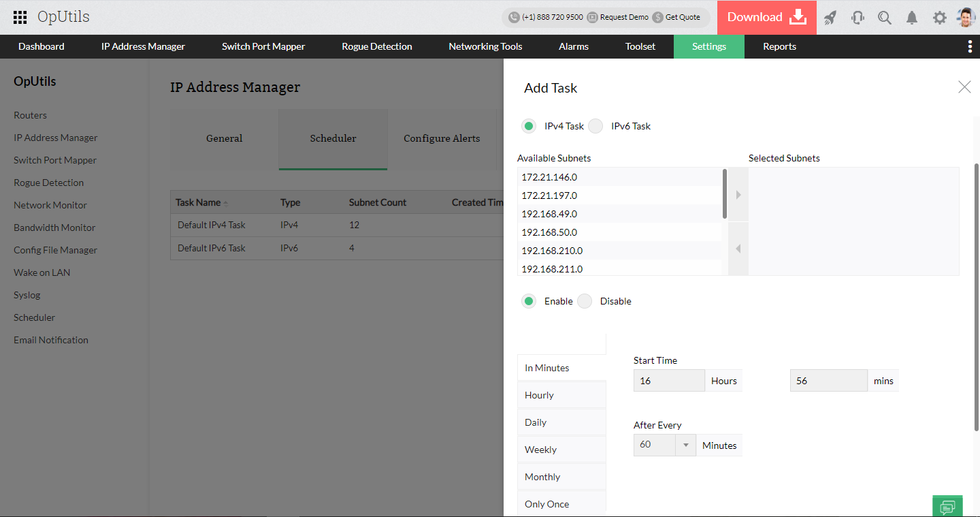The height and width of the screenshot is (517, 980).
Task: Click the Subnet Count column header
Action: tap(378, 202)
